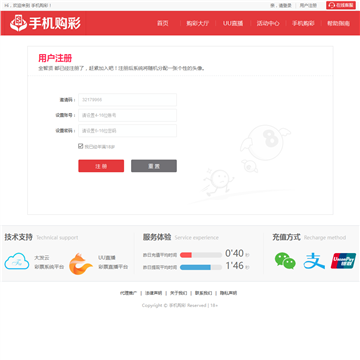Click the blue withdrawal time progress bar
The width and height of the screenshot is (360, 360).
point(201,267)
